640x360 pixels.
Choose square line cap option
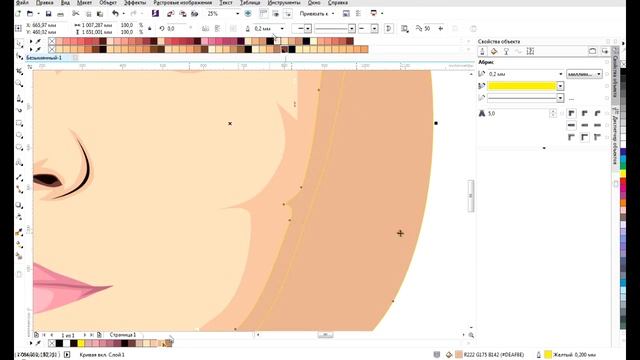(572, 125)
